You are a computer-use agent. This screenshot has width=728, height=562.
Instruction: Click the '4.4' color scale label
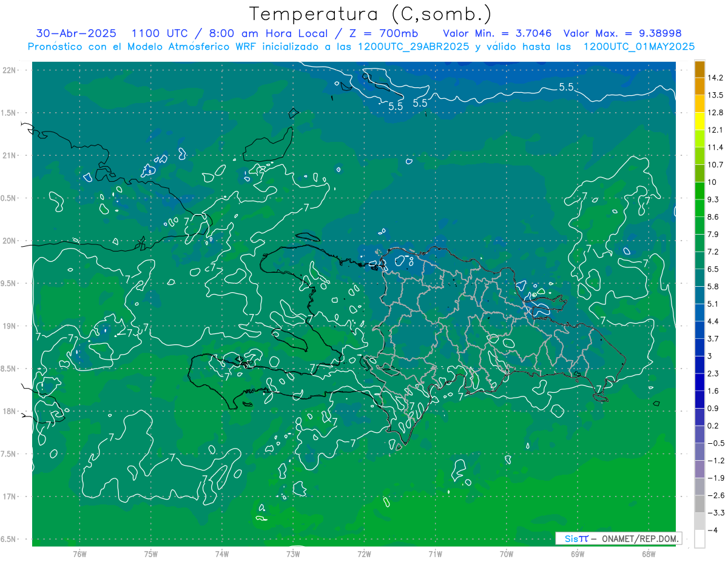(x=713, y=321)
